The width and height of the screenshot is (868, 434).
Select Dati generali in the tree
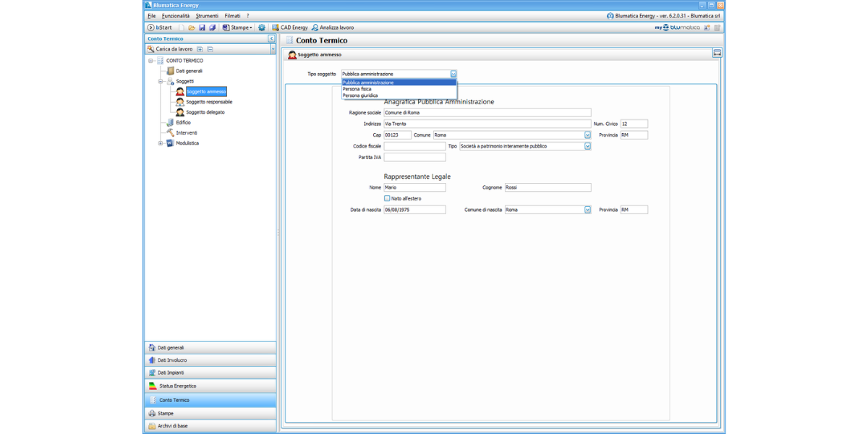[190, 71]
